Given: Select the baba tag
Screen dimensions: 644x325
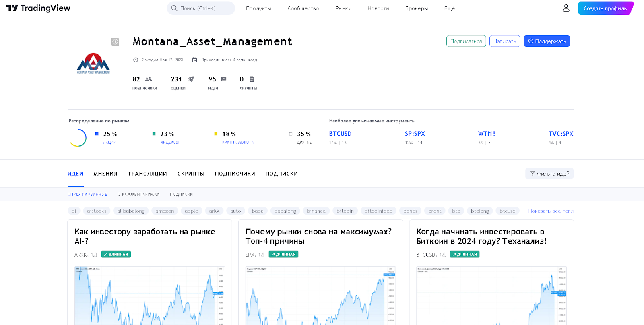Looking at the screenshot, I should 258,211.
